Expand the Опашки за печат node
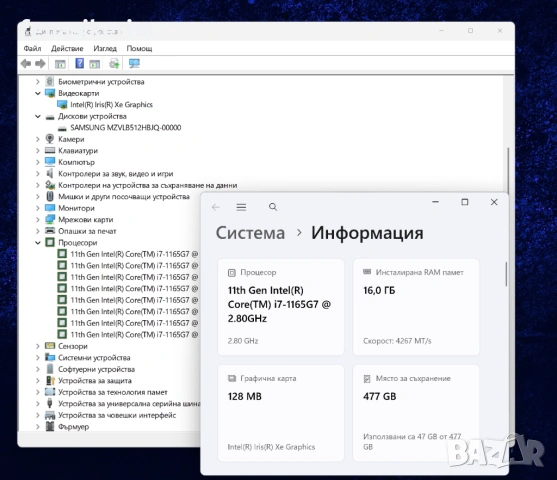The width and height of the screenshot is (557, 480). (x=38, y=231)
